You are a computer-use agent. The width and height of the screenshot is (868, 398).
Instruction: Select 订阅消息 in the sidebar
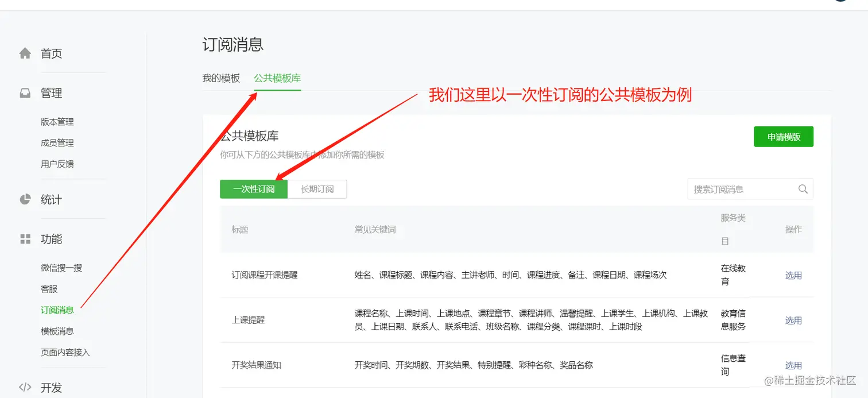(x=57, y=310)
